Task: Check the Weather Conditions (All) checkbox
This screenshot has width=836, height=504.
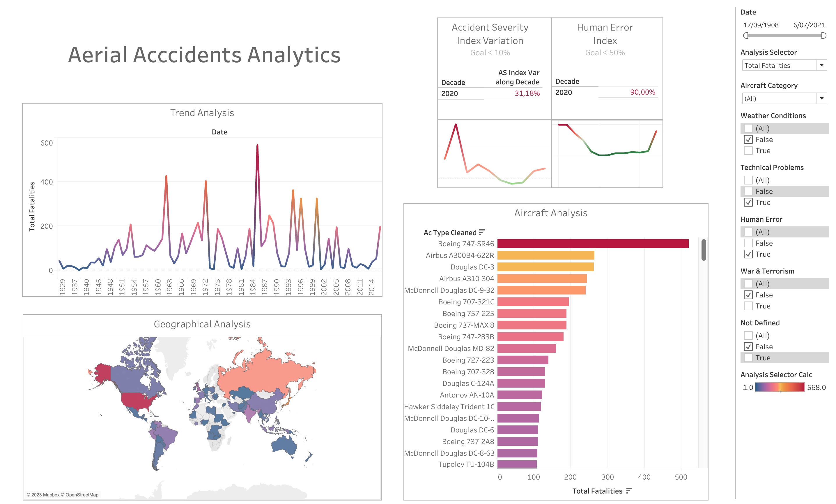Action: pos(748,128)
